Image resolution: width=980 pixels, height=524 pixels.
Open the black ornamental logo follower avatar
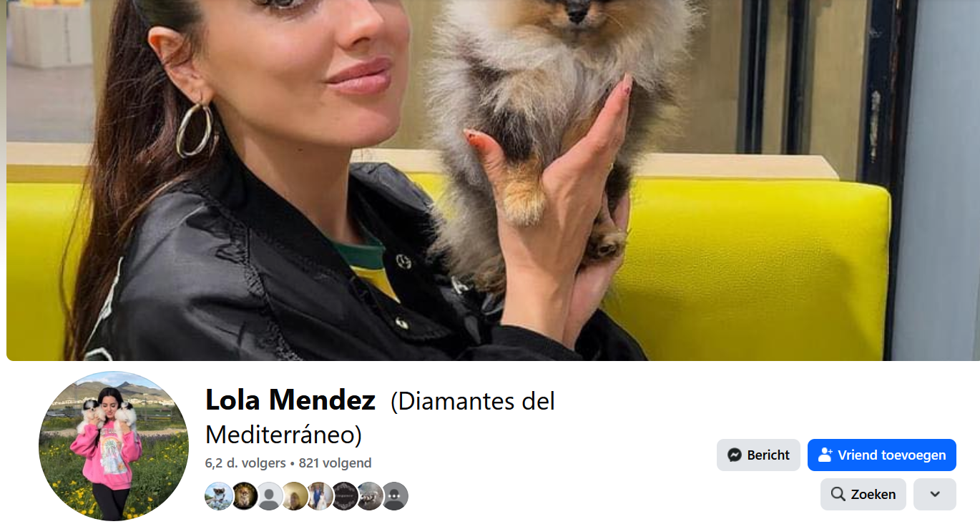(344, 496)
